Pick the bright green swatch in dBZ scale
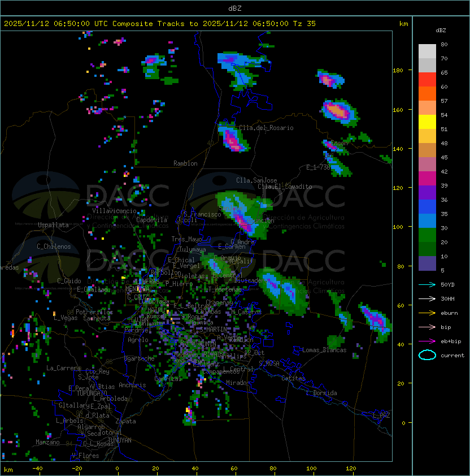The image size is (470, 476). pyautogui.click(x=427, y=235)
